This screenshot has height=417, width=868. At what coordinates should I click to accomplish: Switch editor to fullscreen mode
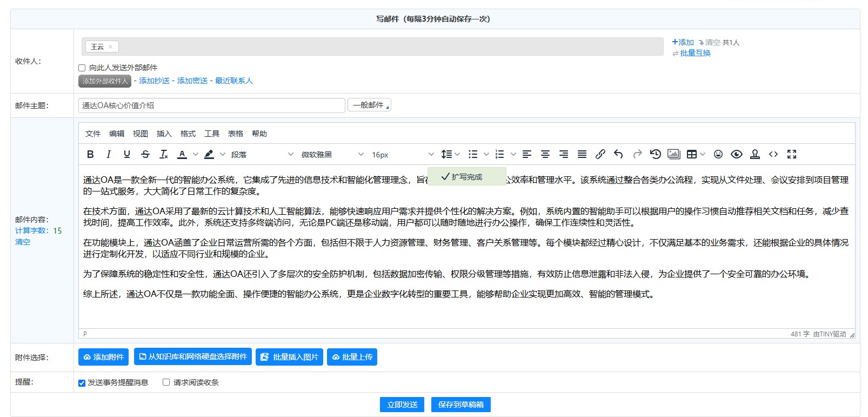(x=792, y=154)
